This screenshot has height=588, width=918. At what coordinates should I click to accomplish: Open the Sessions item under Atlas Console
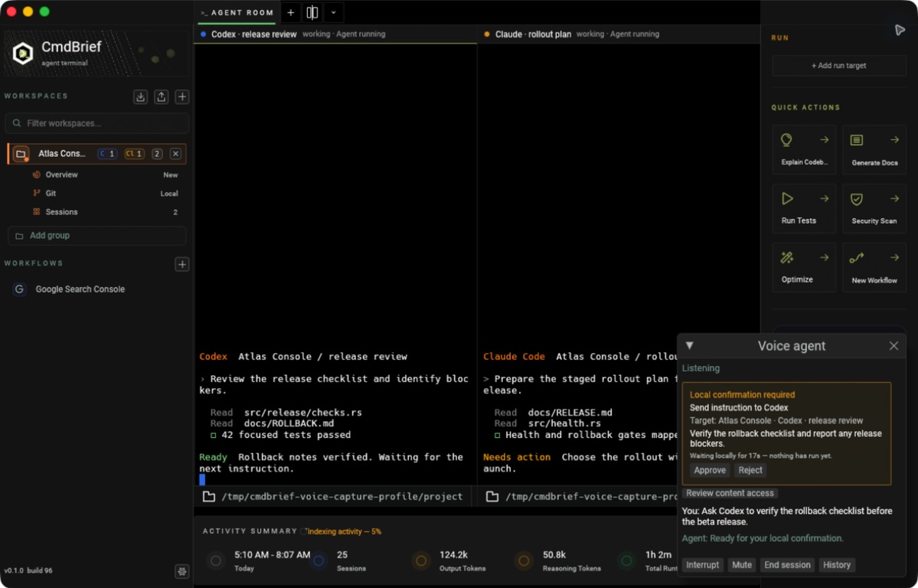(106, 212)
